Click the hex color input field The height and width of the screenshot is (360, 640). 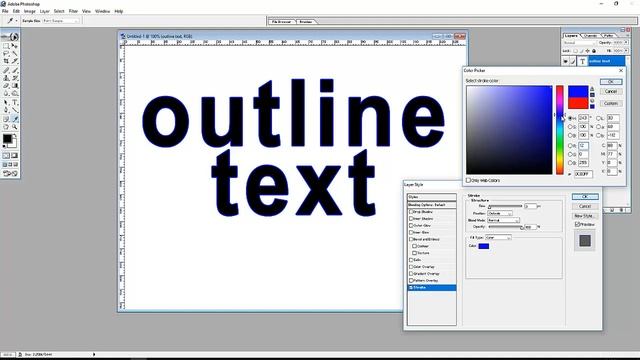(x=583, y=174)
